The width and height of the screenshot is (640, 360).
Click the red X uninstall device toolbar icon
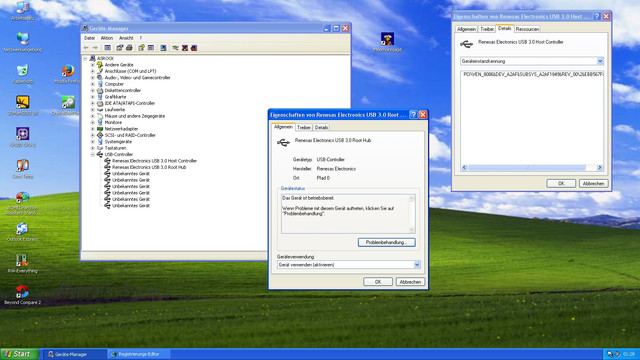[185, 48]
